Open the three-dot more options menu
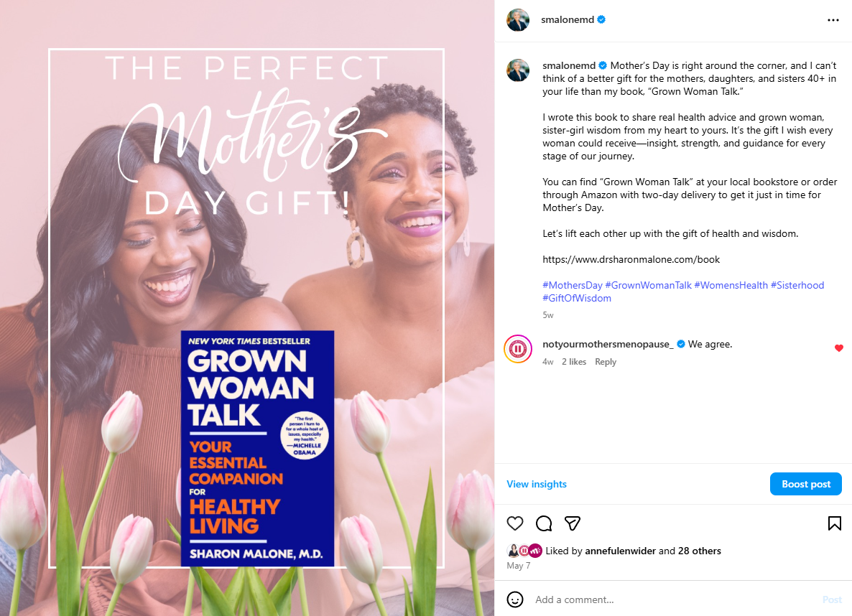The image size is (852, 616). click(x=833, y=20)
